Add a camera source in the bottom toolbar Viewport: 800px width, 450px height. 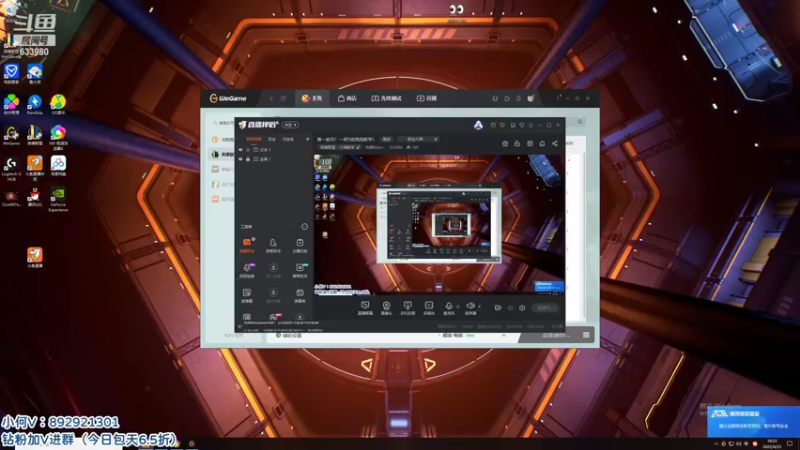click(386, 308)
